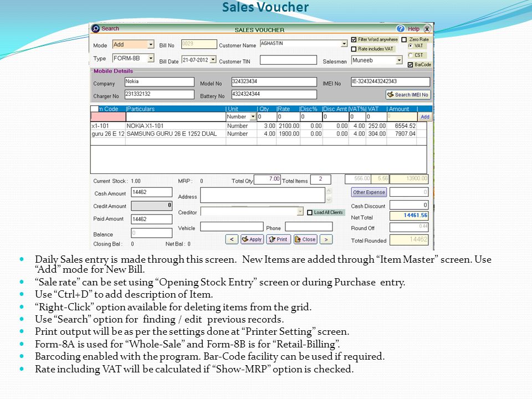Viewport: 532px width, 399px height.
Task: Click the Particulars entry field
Action: coord(176,117)
